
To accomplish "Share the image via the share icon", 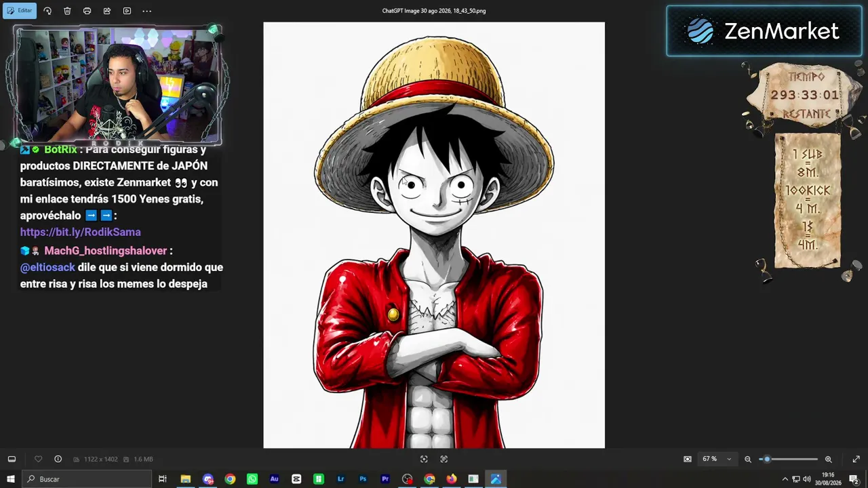I will 106,11.
